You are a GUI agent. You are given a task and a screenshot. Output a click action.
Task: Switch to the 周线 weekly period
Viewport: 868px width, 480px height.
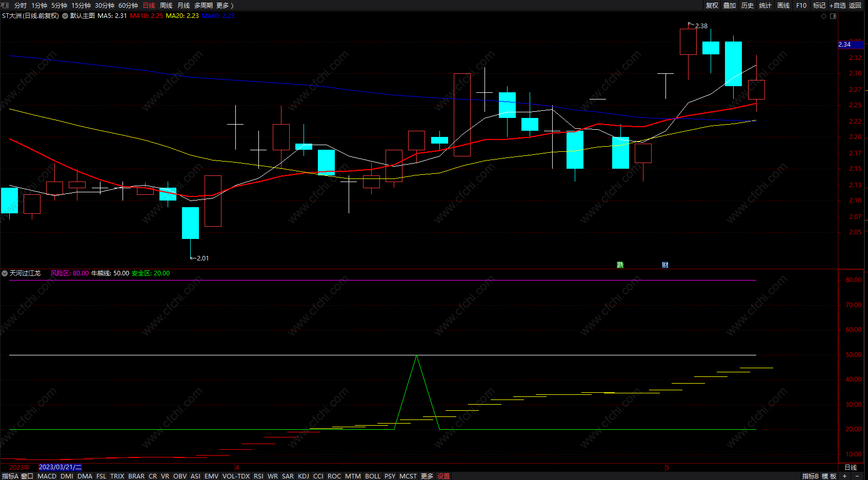(x=166, y=5)
